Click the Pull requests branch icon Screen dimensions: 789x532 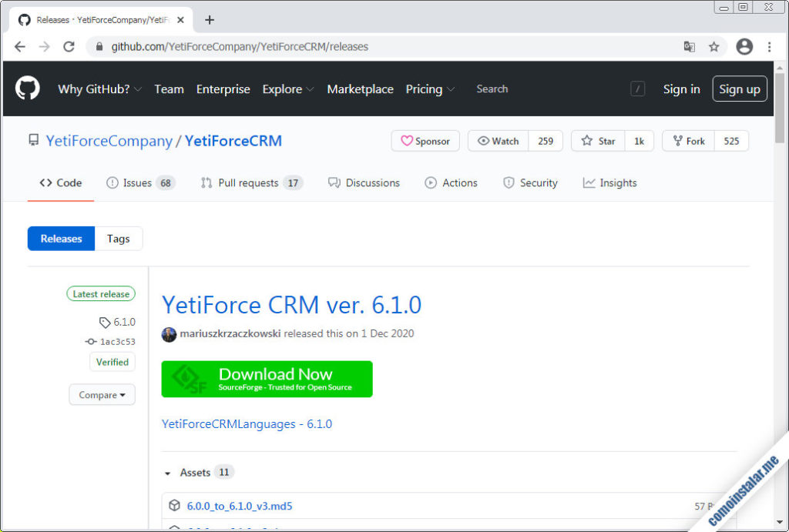(x=206, y=182)
